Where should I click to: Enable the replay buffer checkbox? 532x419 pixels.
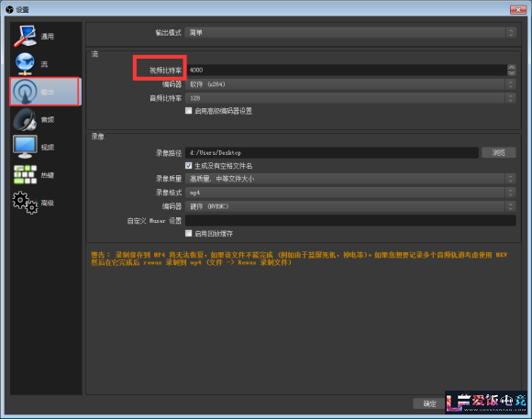coord(189,233)
